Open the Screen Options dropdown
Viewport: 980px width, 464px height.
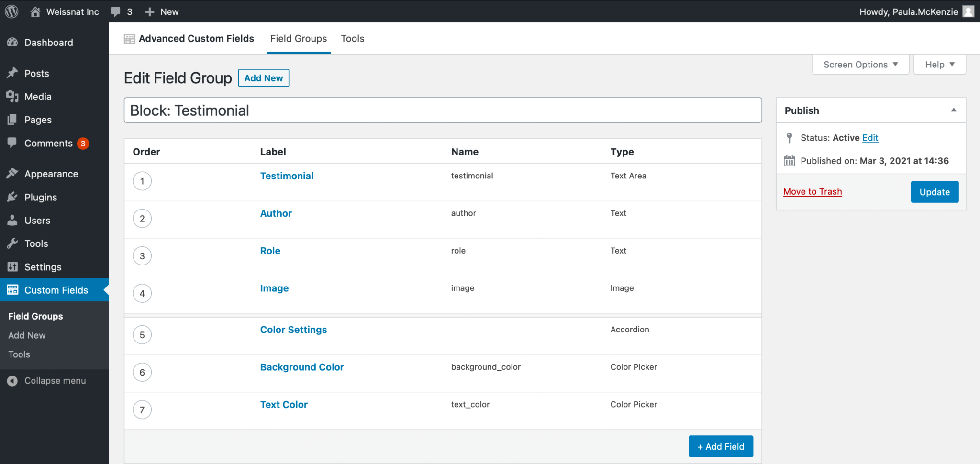[x=860, y=64]
